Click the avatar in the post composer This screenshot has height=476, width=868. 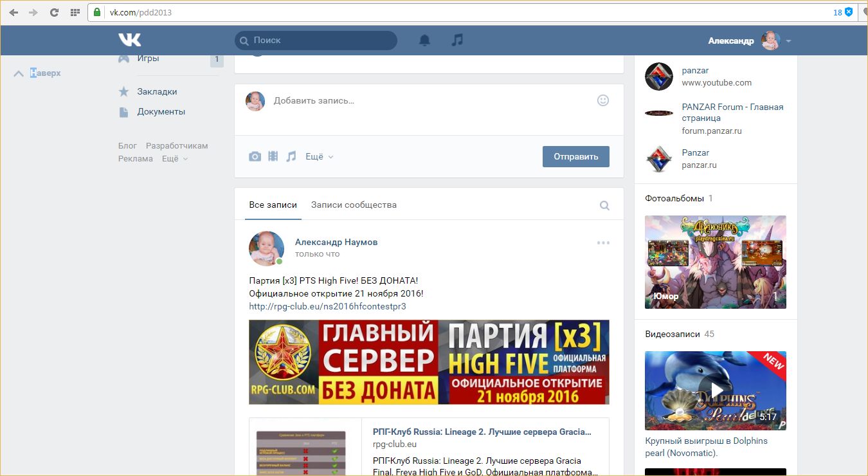click(255, 101)
